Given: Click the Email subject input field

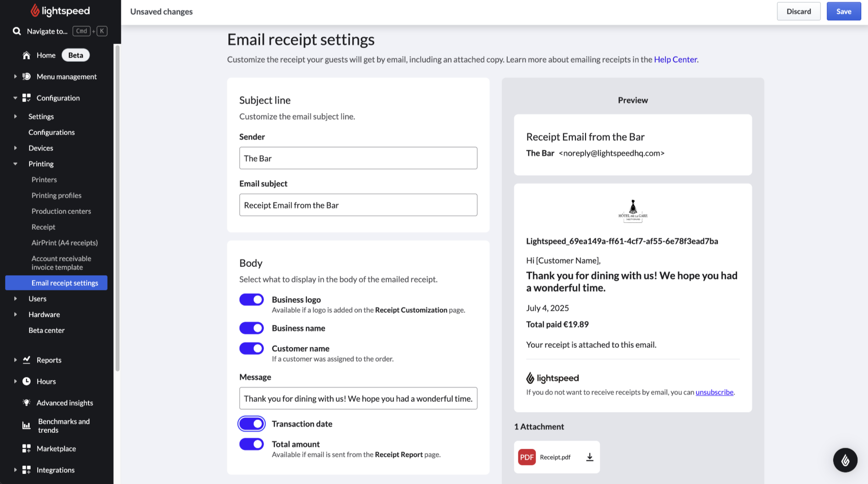Looking at the screenshot, I should click(358, 205).
